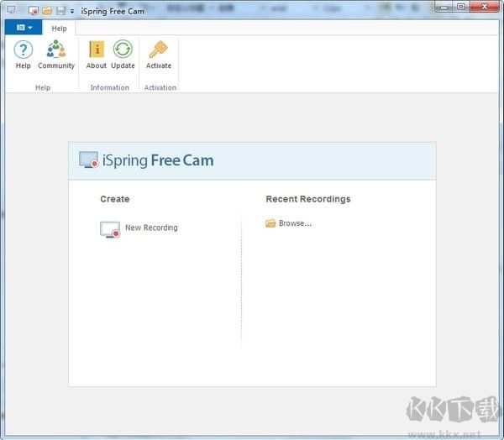Viewport: 504px width, 440px height.
Task: Click the save disk icon in title bar
Action: click(60, 11)
